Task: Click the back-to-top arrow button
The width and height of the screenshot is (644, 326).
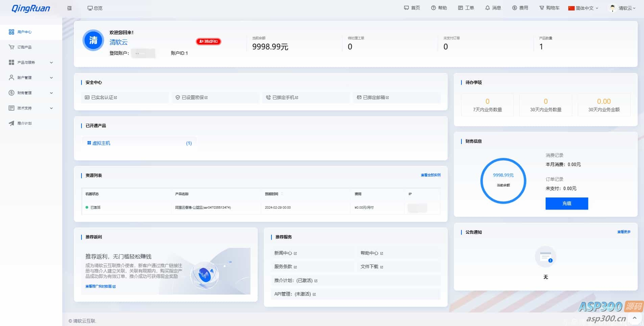Action: click(x=635, y=318)
